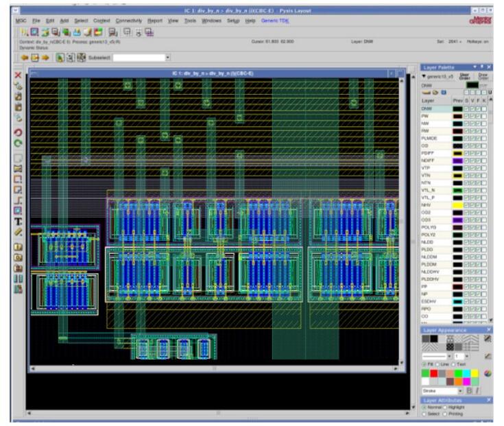Select the ruler measurement tool
The width and height of the screenshot is (504, 426).
click(x=18, y=233)
